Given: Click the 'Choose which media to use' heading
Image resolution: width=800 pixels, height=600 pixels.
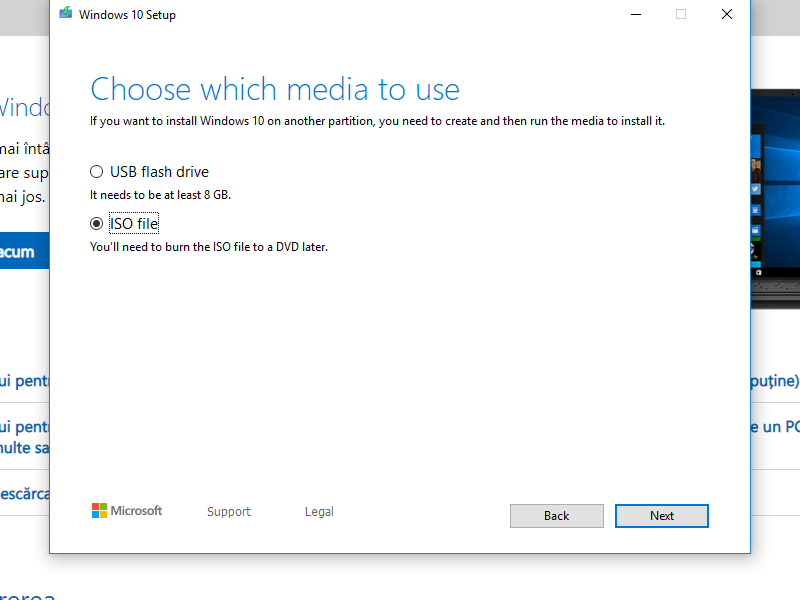Looking at the screenshot, I should (x=275, y=89).
